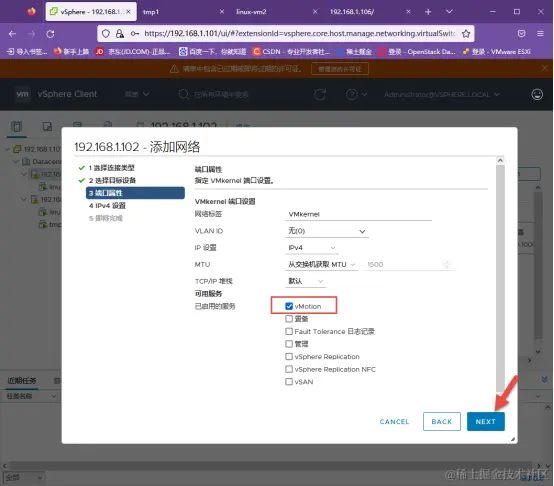Enable the vSAN service checkbox

[x=289, y=382]
